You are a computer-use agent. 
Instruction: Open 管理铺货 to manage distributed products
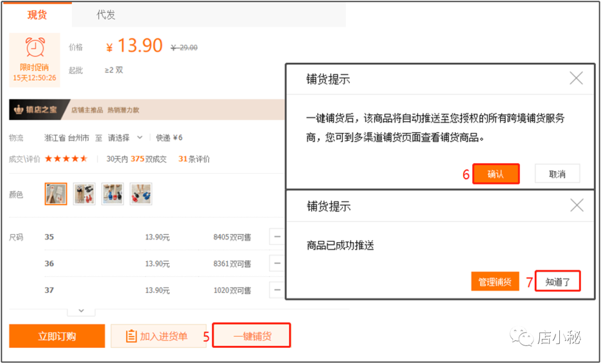[x=495, y=281]
